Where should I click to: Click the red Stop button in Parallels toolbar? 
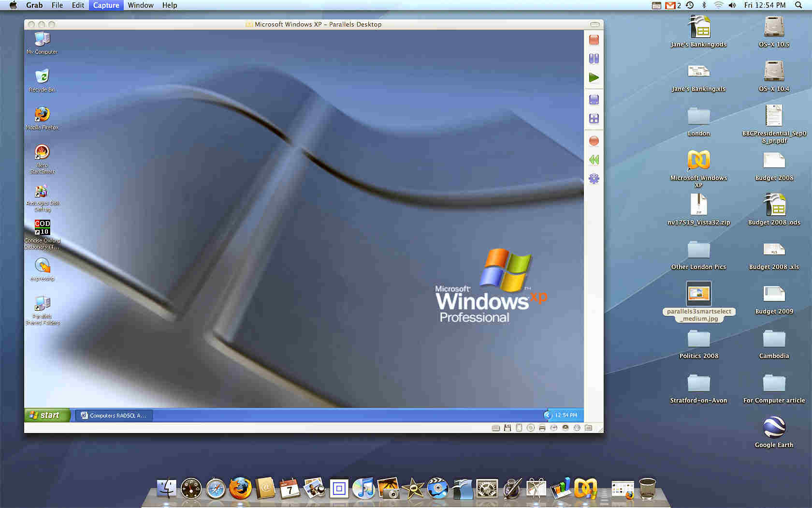(x=594, y=40)
